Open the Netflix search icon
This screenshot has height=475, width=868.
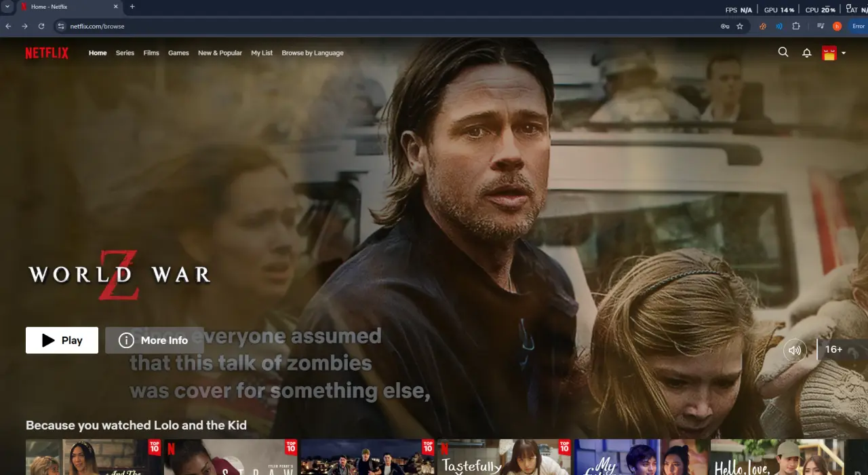pyautogui.click(x=783, y=52)
